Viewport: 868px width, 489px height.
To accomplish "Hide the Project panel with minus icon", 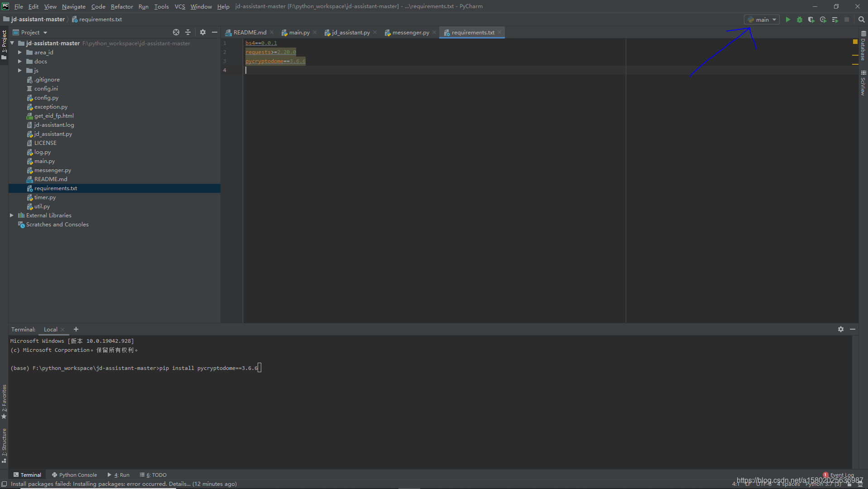I will [215, 32].
